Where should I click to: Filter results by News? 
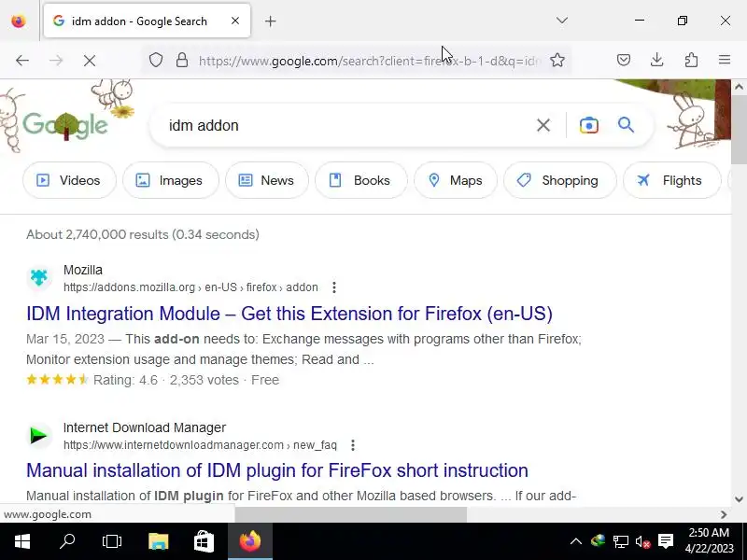click(x=267, y=180)
